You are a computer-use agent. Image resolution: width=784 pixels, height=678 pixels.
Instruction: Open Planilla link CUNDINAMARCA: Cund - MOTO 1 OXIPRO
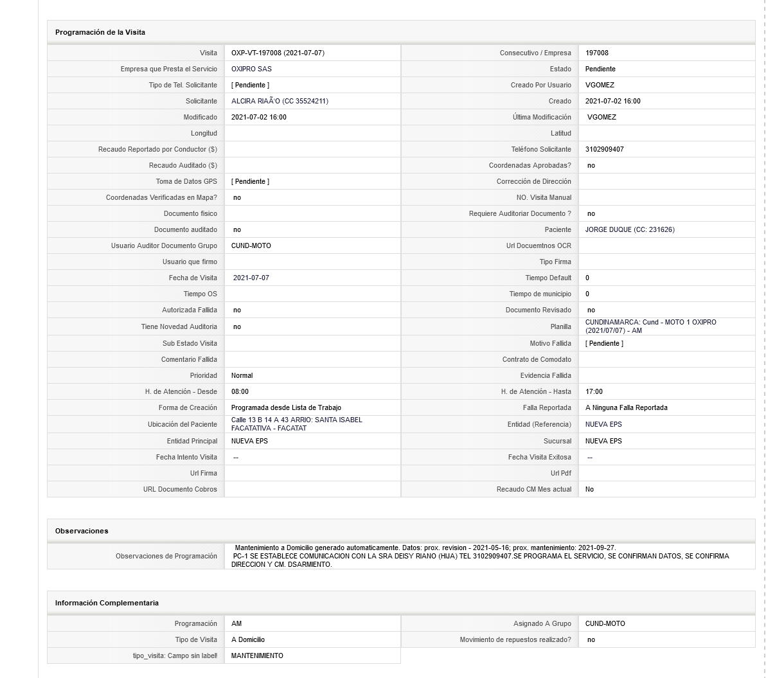click(650, 326)
